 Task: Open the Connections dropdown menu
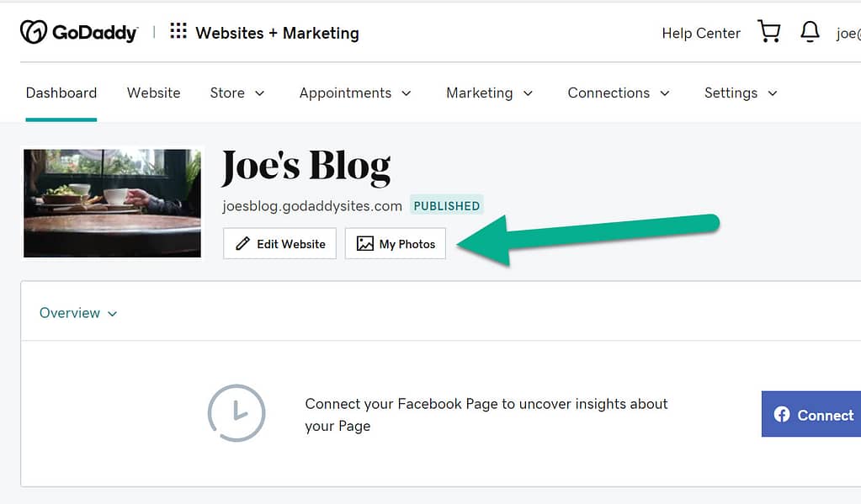(619, 93)
